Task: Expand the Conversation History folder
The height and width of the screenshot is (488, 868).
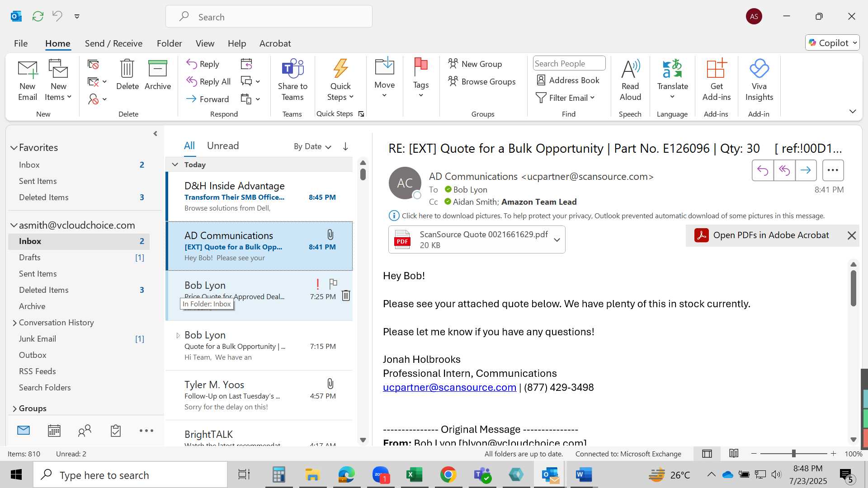Action: click(14, 323)
